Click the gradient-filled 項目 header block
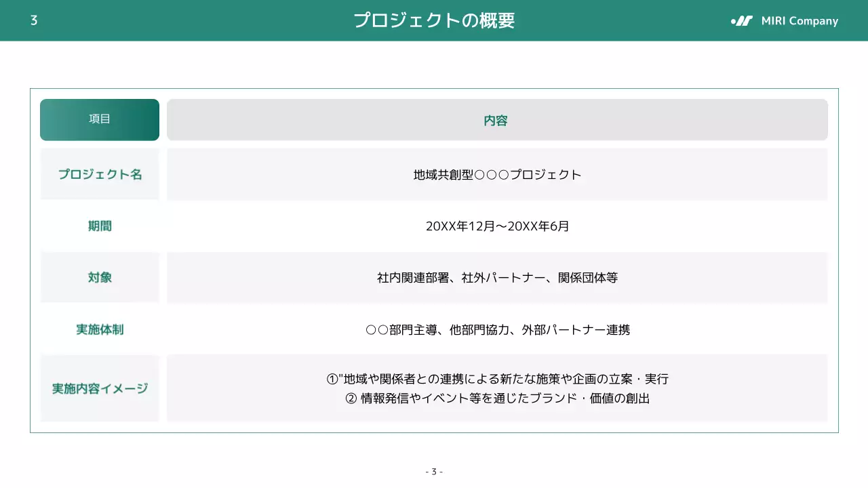868x488 pixels. [x=99, y=119]
